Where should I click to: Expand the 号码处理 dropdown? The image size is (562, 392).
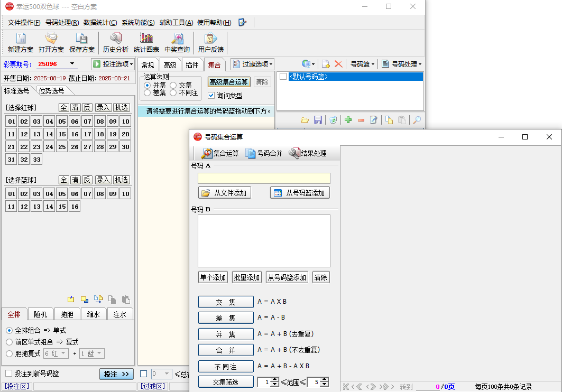tap(401, 64)
